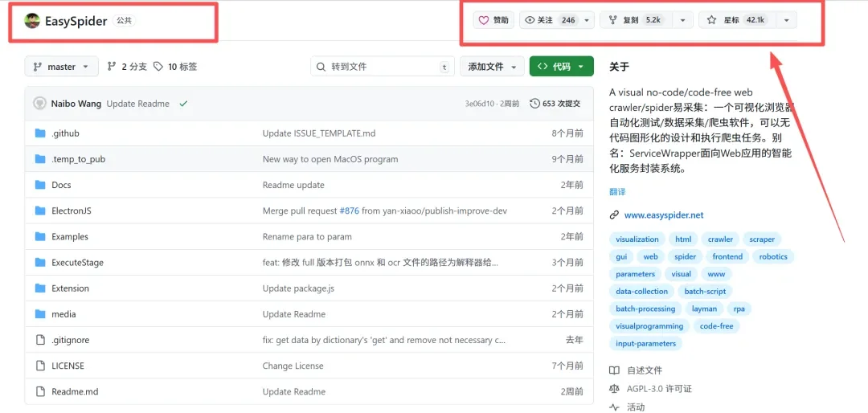Click the 翻译 translate link
868x413 pixels.
coord(617,192)
